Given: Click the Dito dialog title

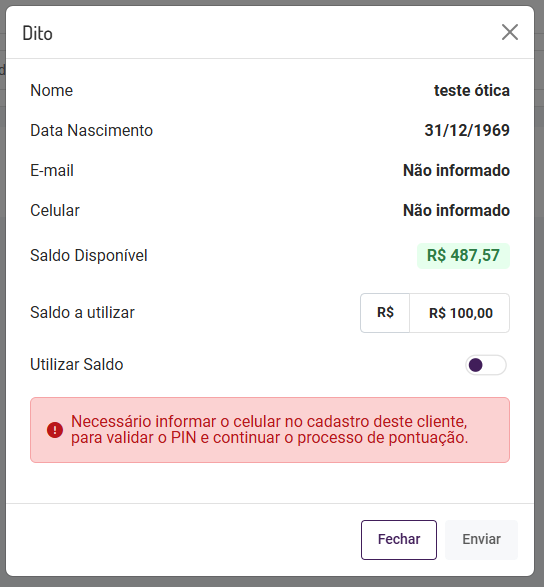Looking at the screenshot, I should [37, 33].
